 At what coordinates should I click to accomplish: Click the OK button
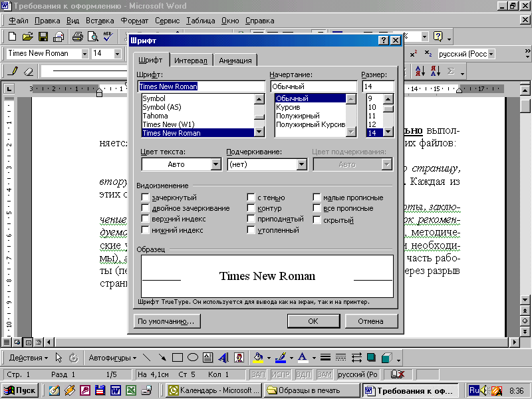point(313,321)
